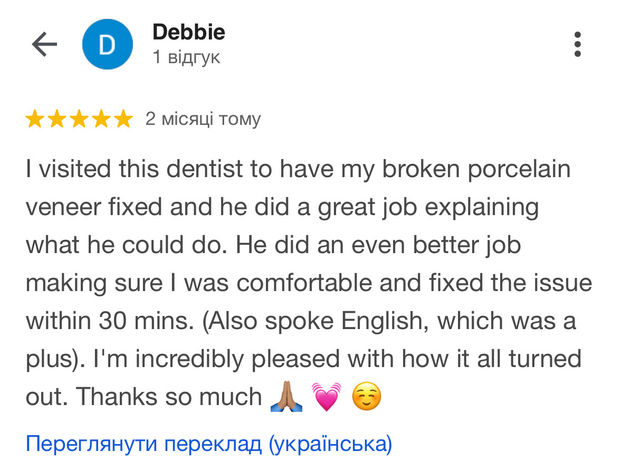The width and height of the screenshot is (622, 463).
Task: Click the fifth gold rating star
Action: click(124, 119)
